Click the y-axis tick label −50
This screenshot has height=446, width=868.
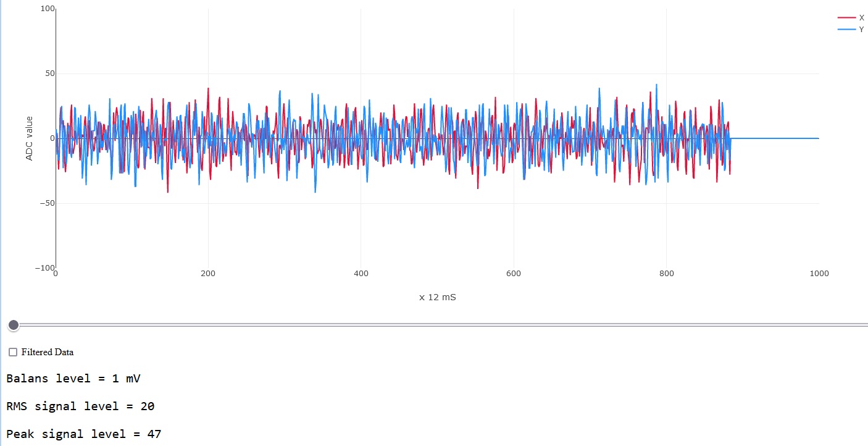[47, 203]
